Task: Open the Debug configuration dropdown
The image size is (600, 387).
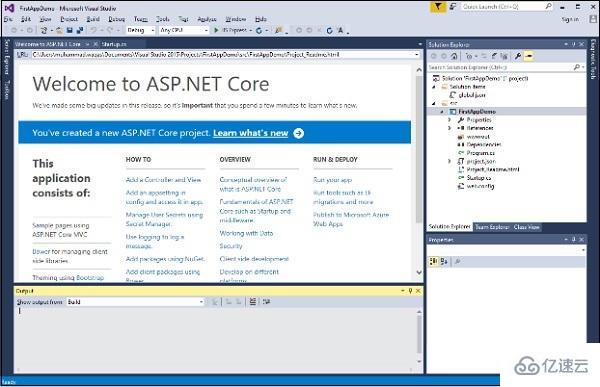Action: [x=140, y=30]
